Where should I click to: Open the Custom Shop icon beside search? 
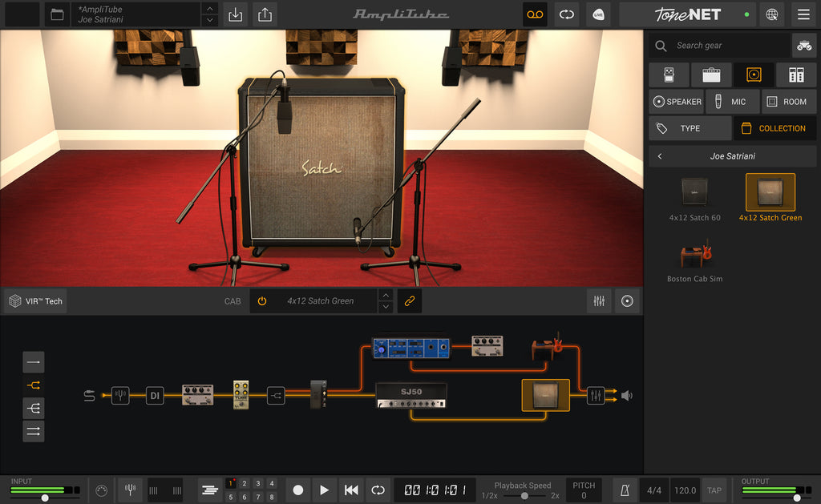[x=803, y=46]
